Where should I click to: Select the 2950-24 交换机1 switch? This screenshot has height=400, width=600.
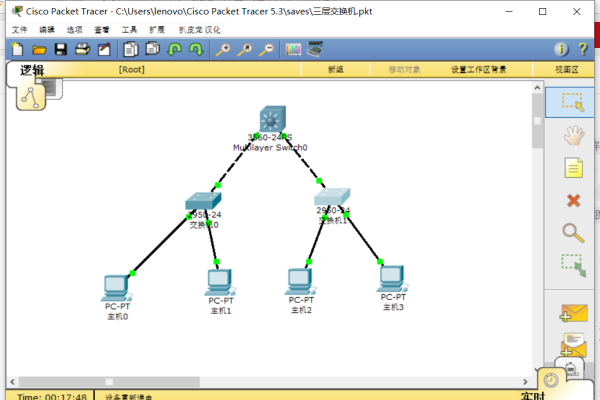pyautogui.click(x=332, y=197)
